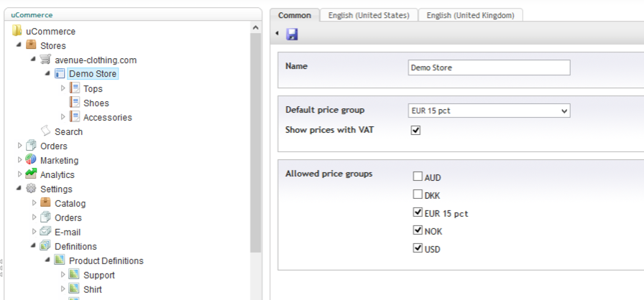
Task: Click the Orders icon under Settings
Action: click(45, 217)
